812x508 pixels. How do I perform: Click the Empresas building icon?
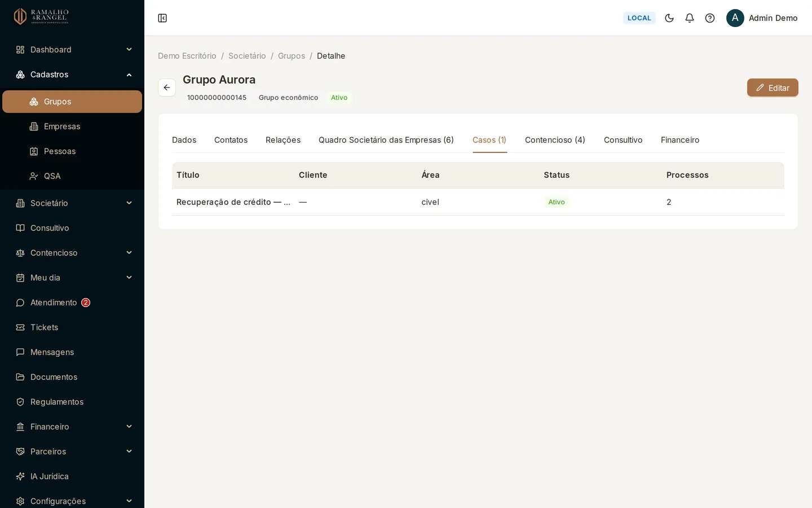pyautogui.click(x=34, y=126)
